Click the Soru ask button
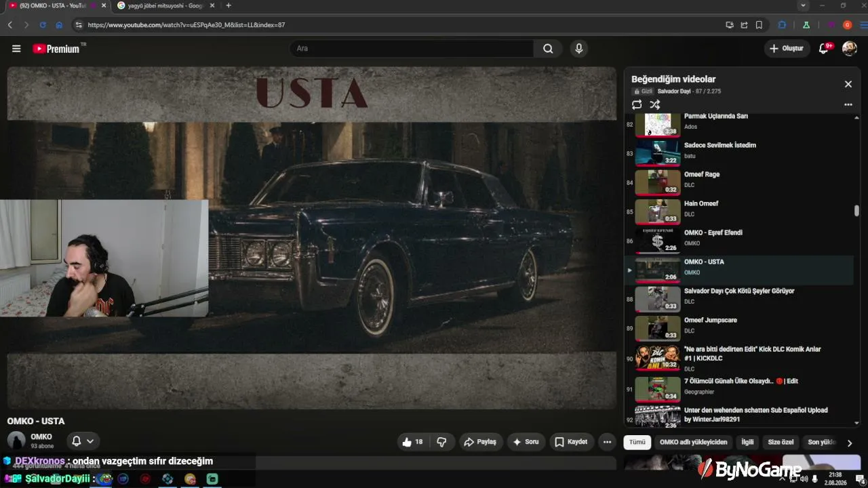 (526, 442)
